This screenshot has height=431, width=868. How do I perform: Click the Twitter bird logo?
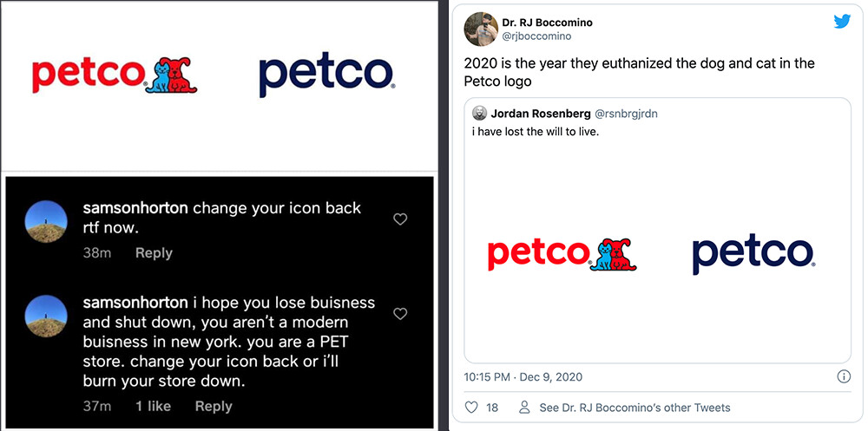click(x=842, y=22)
